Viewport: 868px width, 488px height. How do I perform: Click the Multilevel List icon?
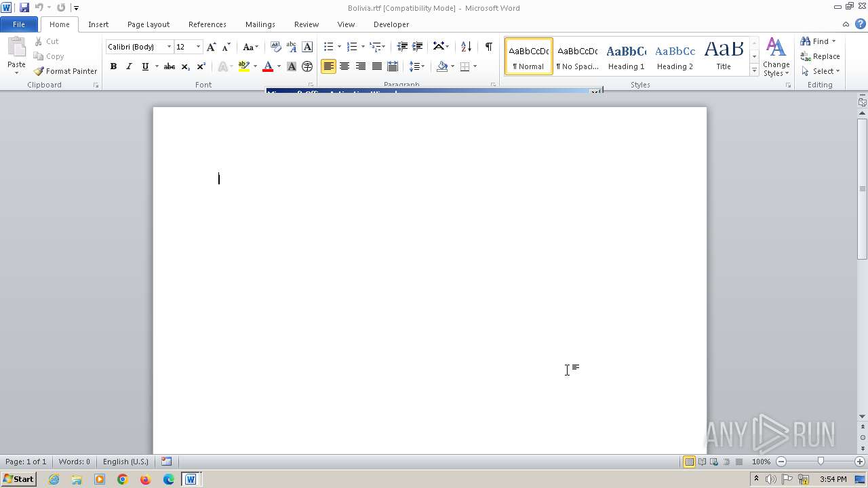click(x=375, y=47)
